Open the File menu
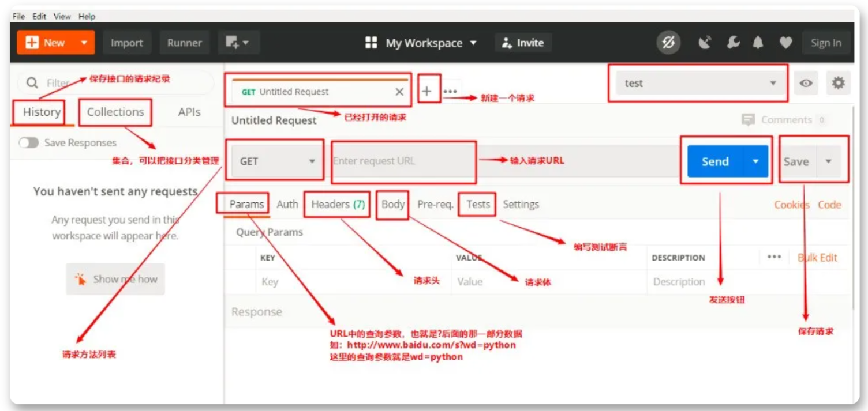Screen dimensions: 868x411 point(18,16)
